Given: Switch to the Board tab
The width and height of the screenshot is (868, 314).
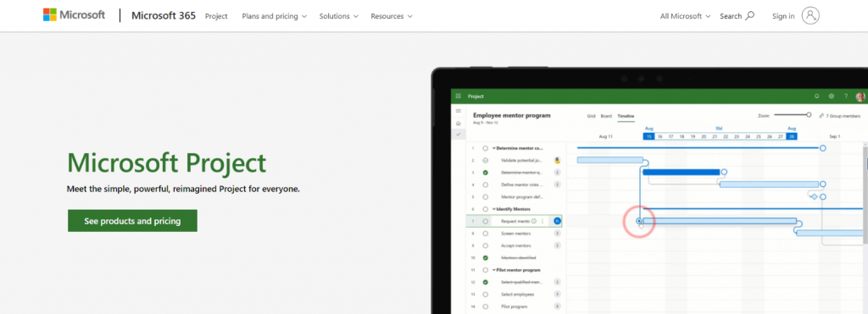Looking at the screenshot, I should click(x=606, y=116).
